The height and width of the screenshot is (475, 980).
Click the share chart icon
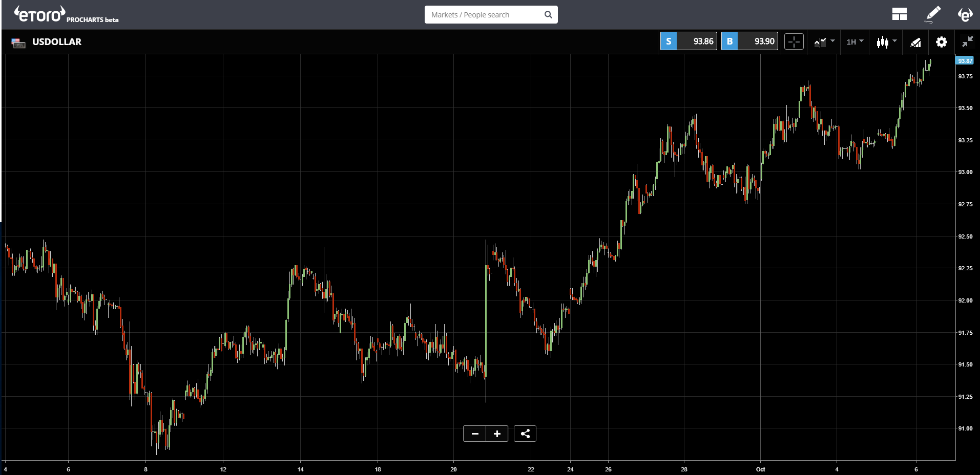[x=525, y=434]
